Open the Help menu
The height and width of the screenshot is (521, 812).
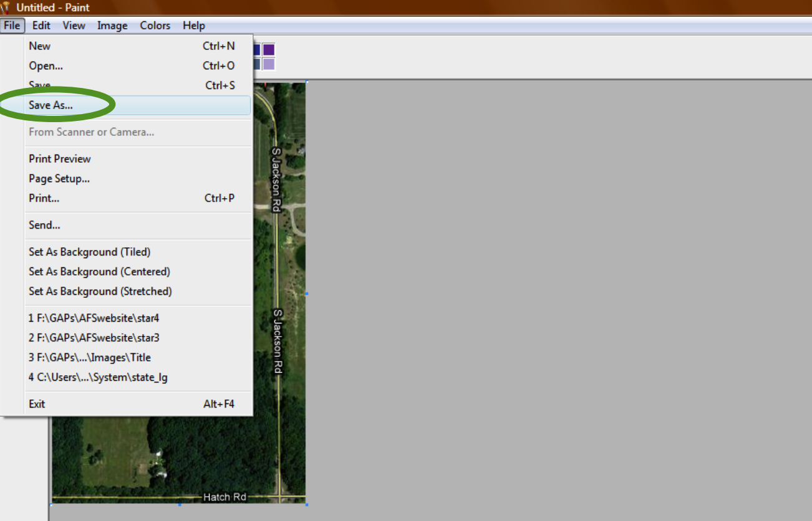(x=193, y=26)
